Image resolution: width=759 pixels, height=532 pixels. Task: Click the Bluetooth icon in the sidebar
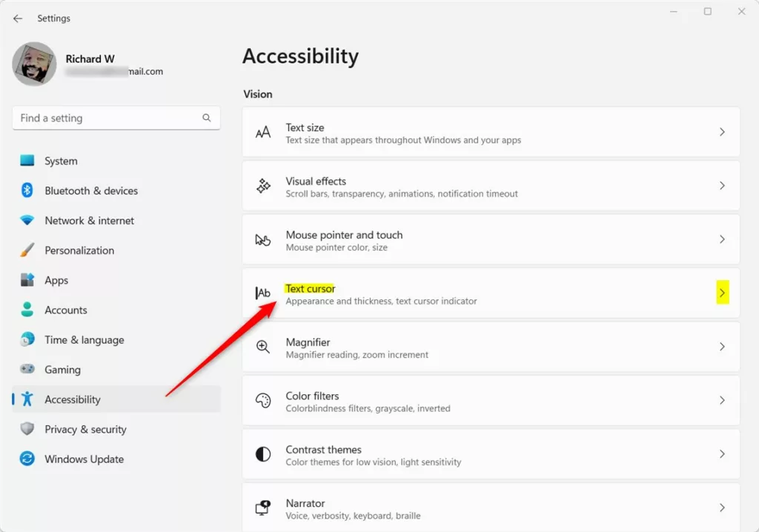point(27,190)
